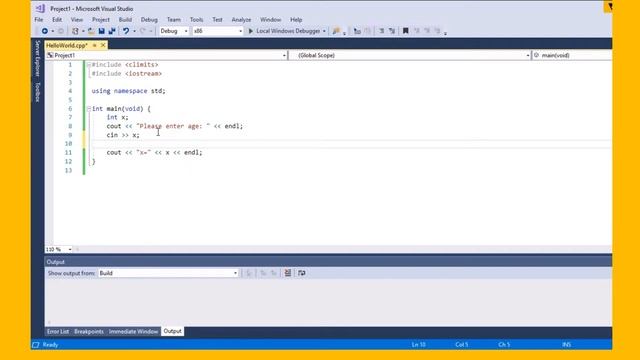The image size is (640, 360).
Task: Click the status bar Ready icon
Action: [36, 345]
